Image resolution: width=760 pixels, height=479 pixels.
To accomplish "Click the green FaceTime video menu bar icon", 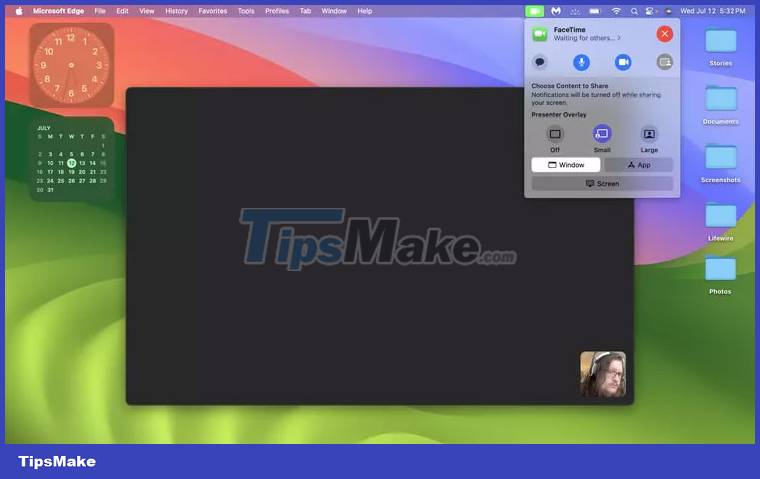I will 534,11.
